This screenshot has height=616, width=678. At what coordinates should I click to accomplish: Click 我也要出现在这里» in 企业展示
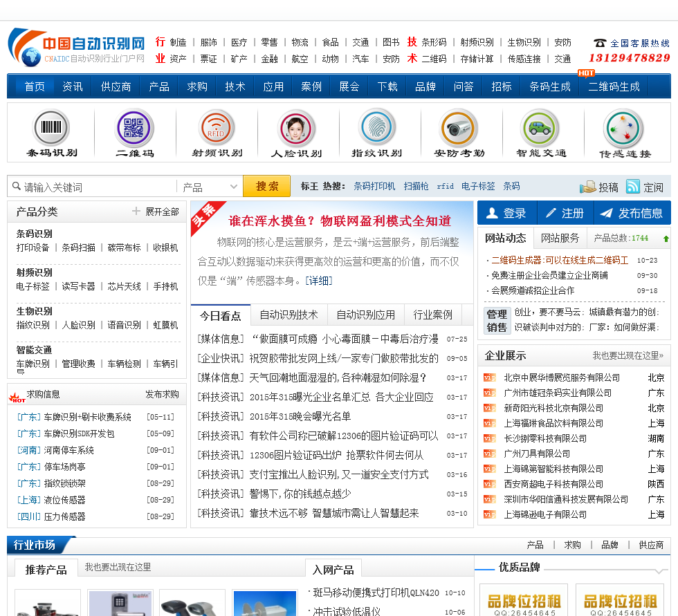click(628, 355)
